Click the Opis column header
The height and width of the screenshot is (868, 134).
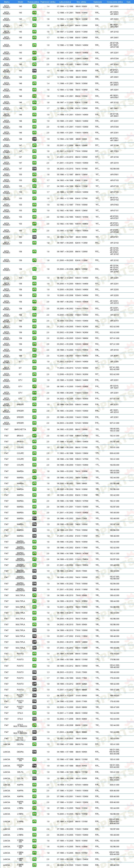[129, 2]
